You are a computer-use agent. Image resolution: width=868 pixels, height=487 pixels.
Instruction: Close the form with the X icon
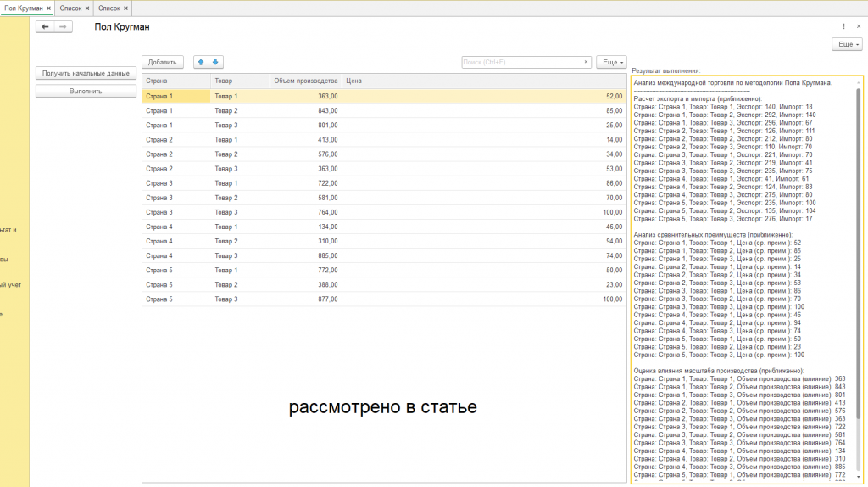(859, 26)
